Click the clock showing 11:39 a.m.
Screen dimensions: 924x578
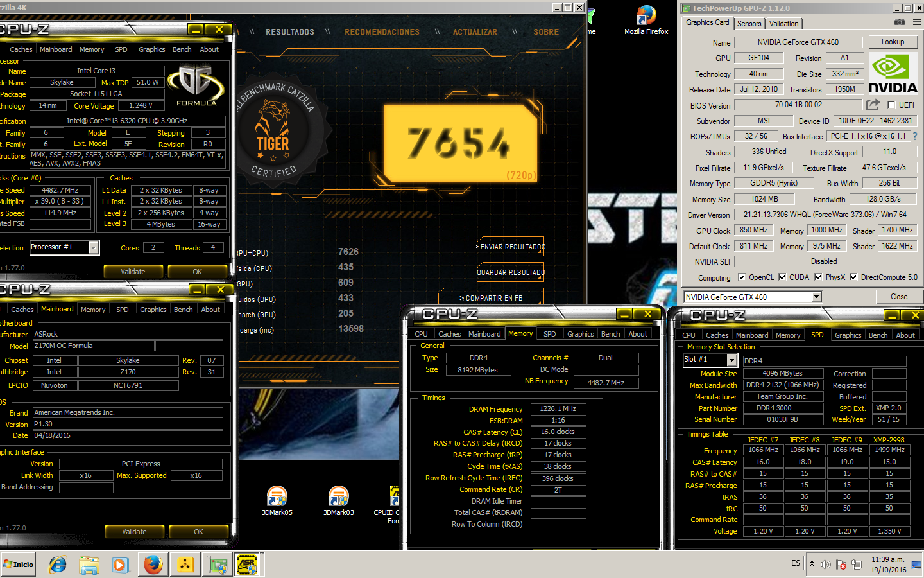click(x=888, y=559)
